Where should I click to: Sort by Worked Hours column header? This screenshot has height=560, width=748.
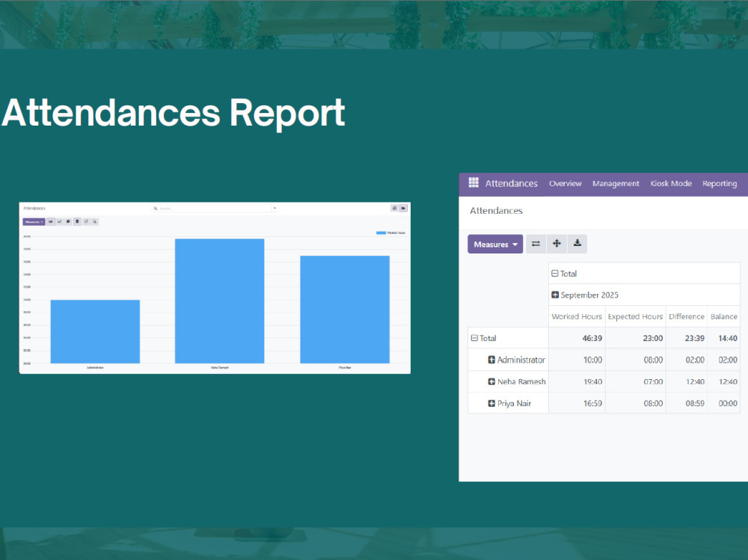click(x=577, y=316)
